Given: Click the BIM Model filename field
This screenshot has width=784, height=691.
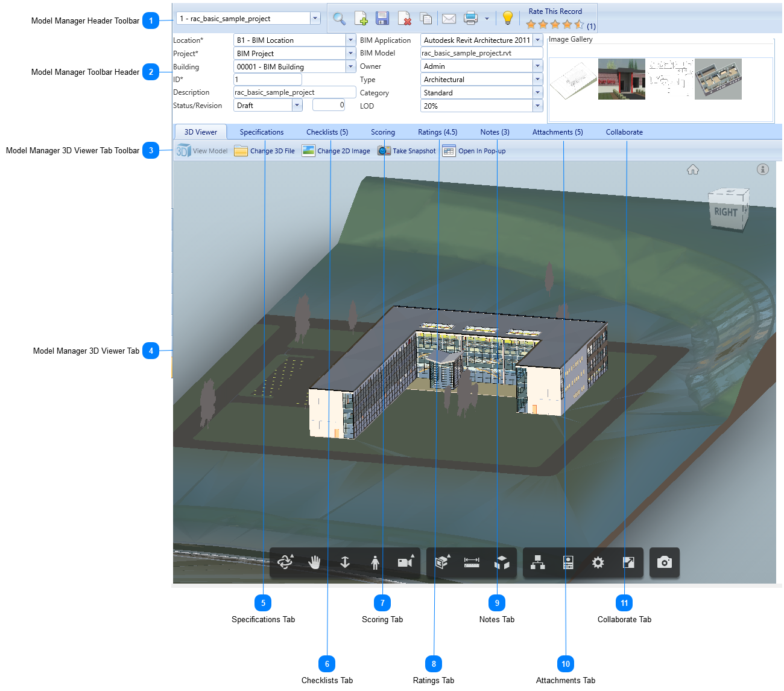Looking at the screenshot, I should pyautogui.click(x=481, y=53).
